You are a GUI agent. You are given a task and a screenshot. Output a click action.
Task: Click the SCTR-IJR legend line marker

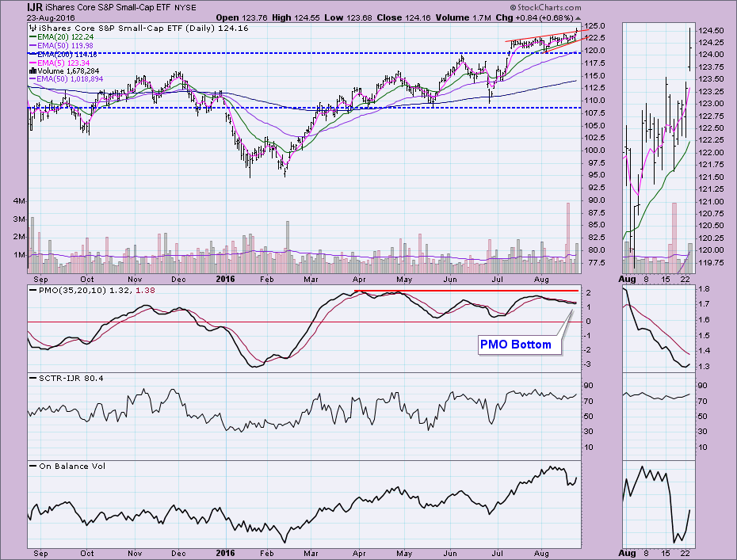tap(32, 378)
